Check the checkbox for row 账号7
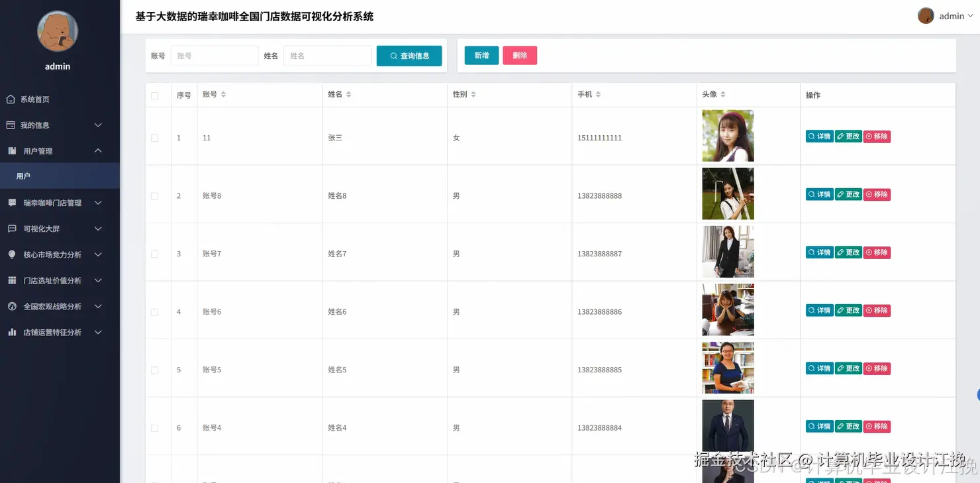The width and height of the screenshot is (980, 483). (155, 254)
